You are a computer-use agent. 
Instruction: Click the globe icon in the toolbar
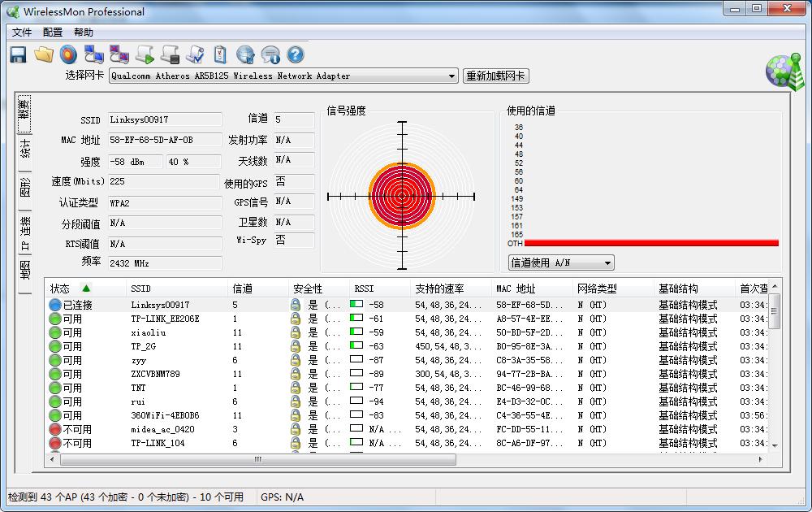(245, 54)
